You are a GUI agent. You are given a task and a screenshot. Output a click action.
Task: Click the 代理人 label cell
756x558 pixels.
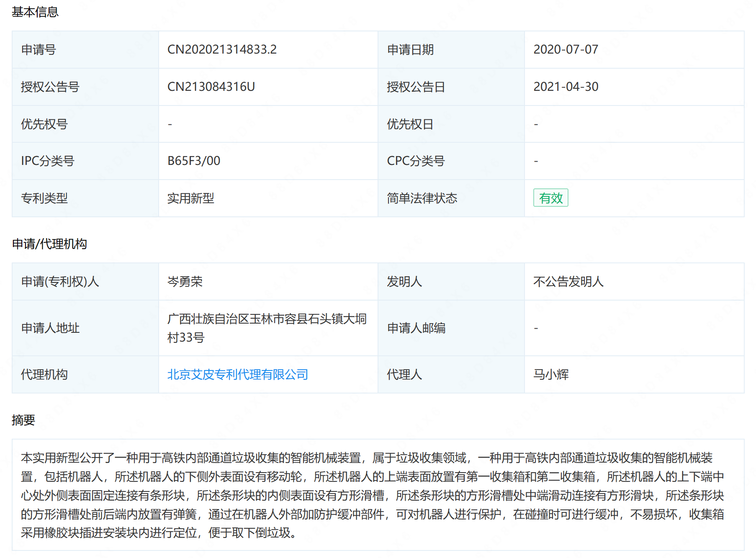tap(451, 374)
